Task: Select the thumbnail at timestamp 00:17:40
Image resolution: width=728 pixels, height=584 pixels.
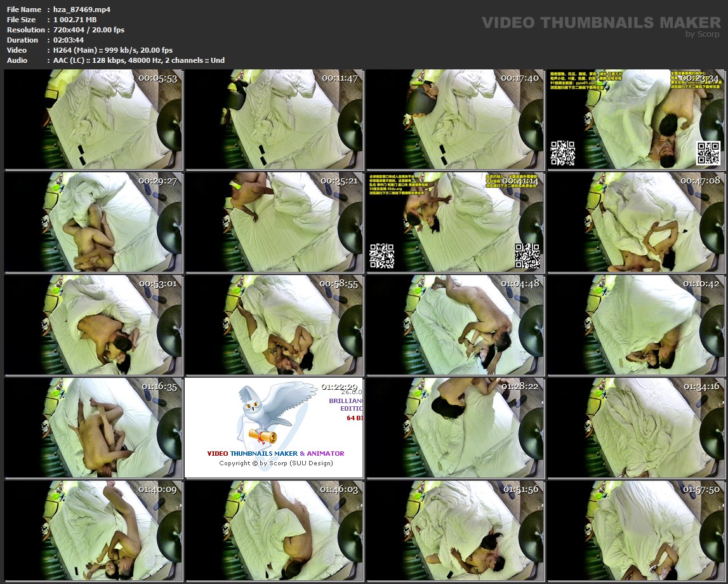Action: 455,119
